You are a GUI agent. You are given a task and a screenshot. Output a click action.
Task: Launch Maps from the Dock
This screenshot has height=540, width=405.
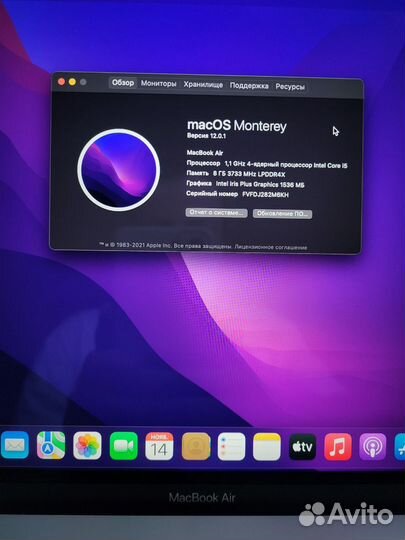click(51, 445)
